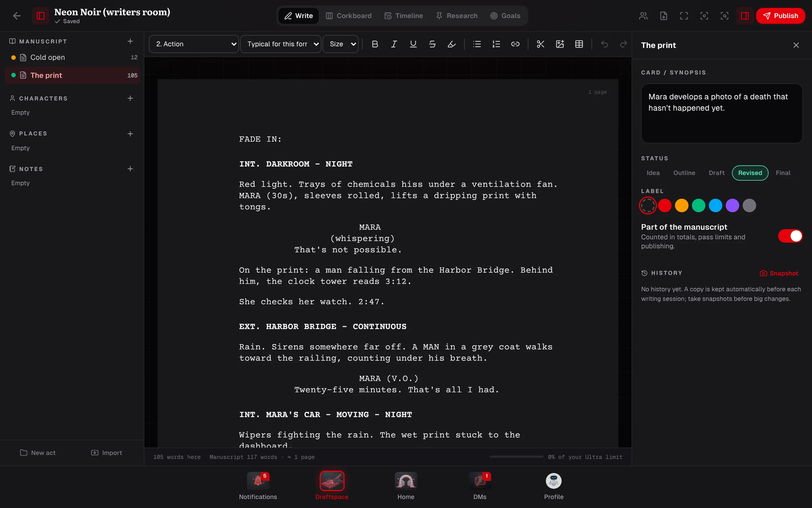This screenshot has height=508, width=812.
Task: Underline the selected text
Action: coord(413,44)
